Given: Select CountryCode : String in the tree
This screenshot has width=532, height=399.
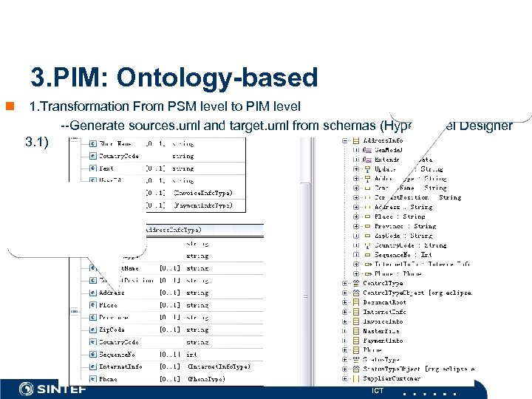Looking at the screenshot, I should 411,245.
